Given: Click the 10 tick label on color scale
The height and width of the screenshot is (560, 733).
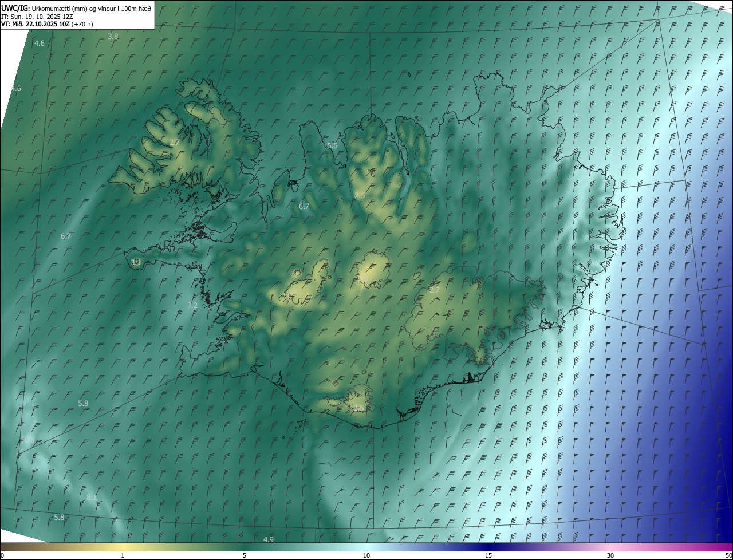Looking at the screenshot, I should [366, 555].
